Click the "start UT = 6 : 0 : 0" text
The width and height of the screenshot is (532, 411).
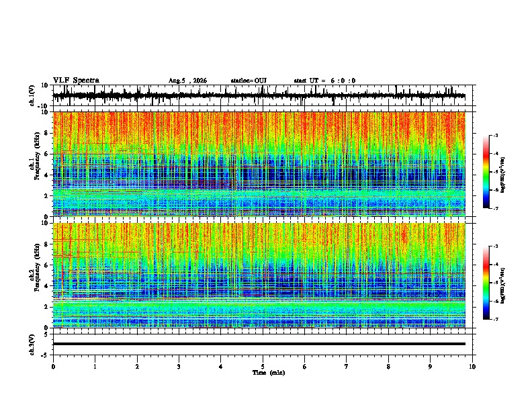pos(324,81)
